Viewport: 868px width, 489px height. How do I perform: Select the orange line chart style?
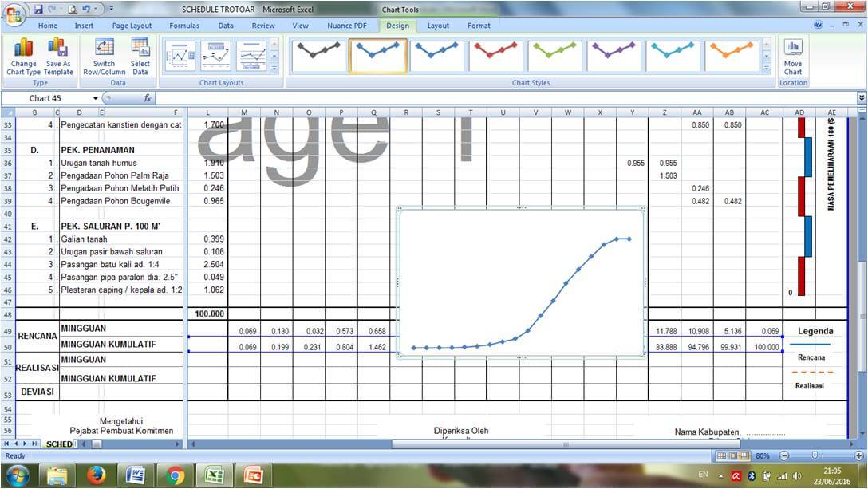pyautogui.click(x=730, y=54)
